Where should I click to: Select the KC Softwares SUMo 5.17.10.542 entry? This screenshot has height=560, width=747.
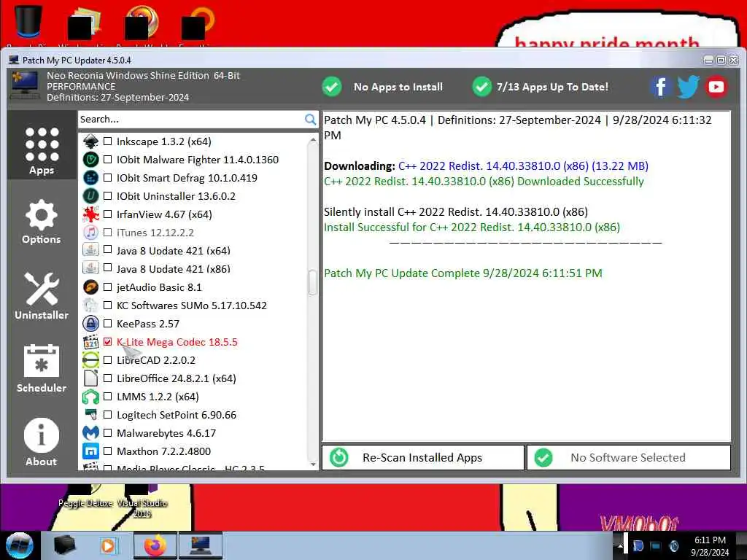click(192, 306)
